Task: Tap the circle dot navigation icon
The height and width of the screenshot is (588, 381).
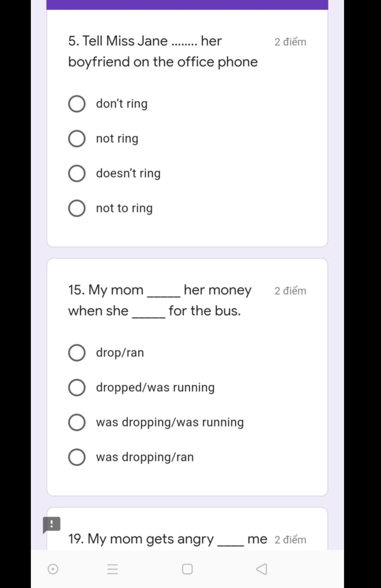Action: (x=53, y=569)
